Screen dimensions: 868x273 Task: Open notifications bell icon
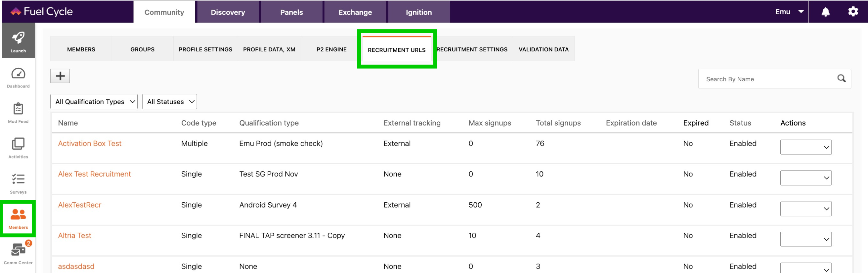tap(825, 12)
